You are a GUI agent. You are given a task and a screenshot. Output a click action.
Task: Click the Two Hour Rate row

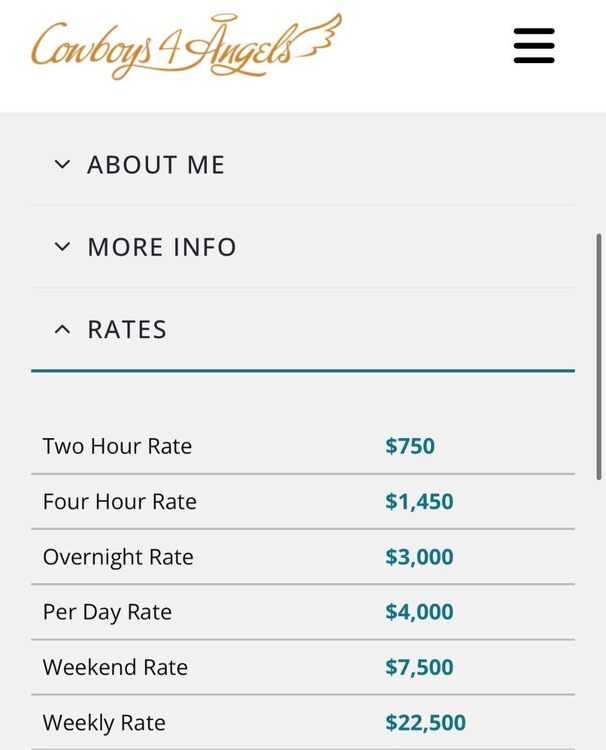303,446
